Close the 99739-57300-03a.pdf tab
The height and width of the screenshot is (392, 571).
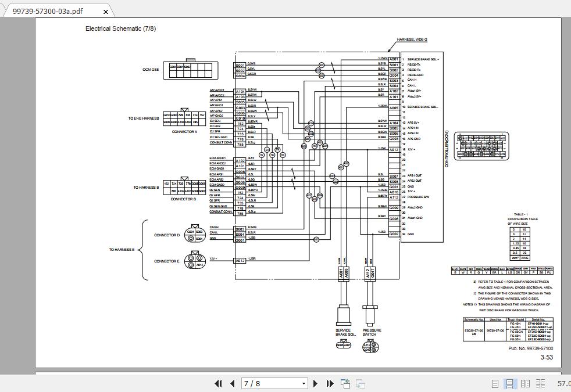pos(105,11)
